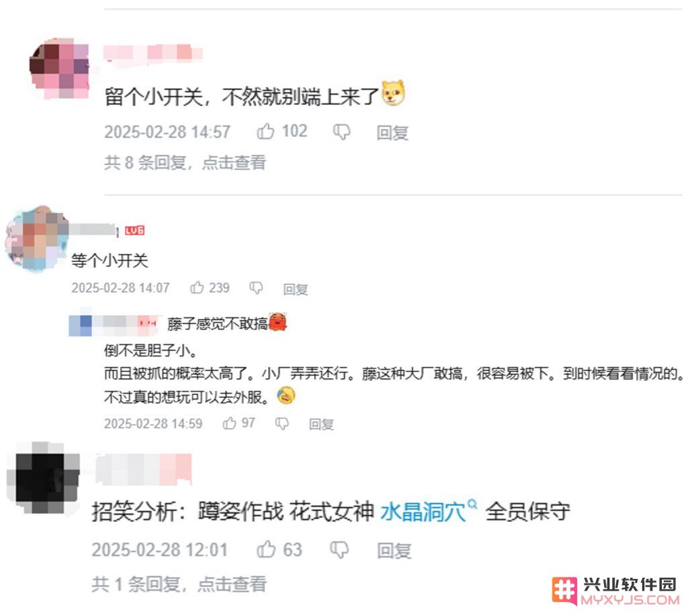Open the LV6 commenter's avatar
688x616 pixels.
37,238
